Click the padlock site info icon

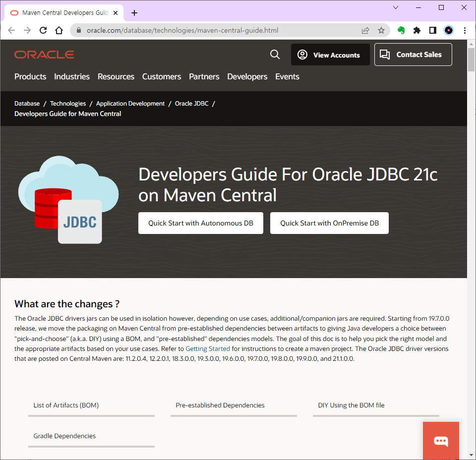coord(79,30)
